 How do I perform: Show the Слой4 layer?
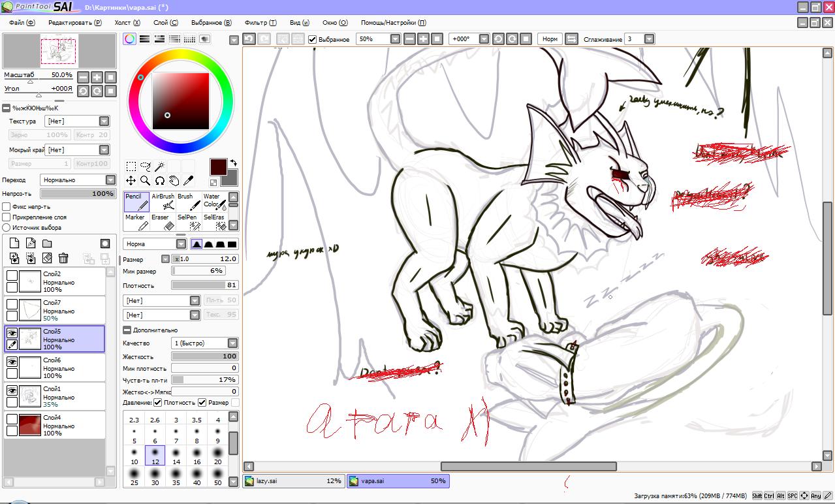click(12, 418)
